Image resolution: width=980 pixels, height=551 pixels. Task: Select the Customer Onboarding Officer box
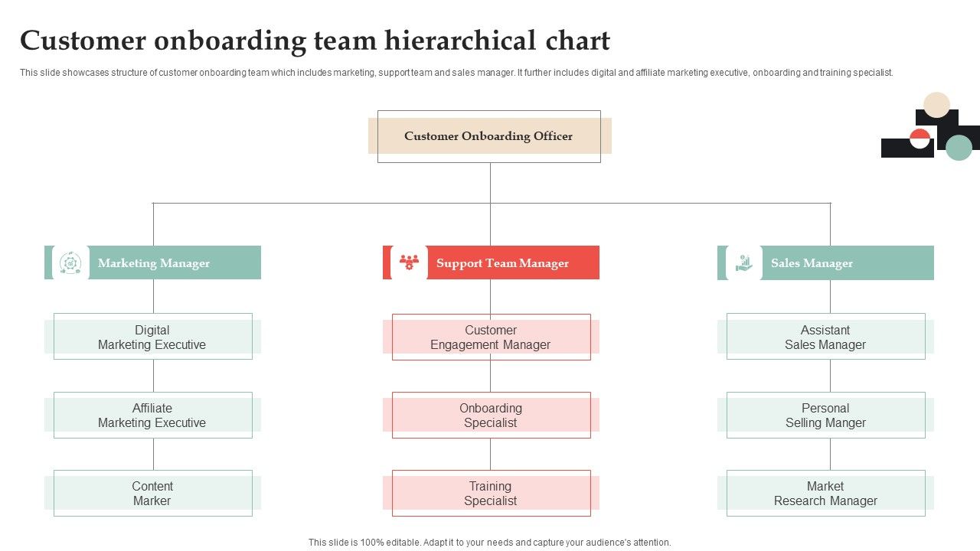[x=488, y=136]
